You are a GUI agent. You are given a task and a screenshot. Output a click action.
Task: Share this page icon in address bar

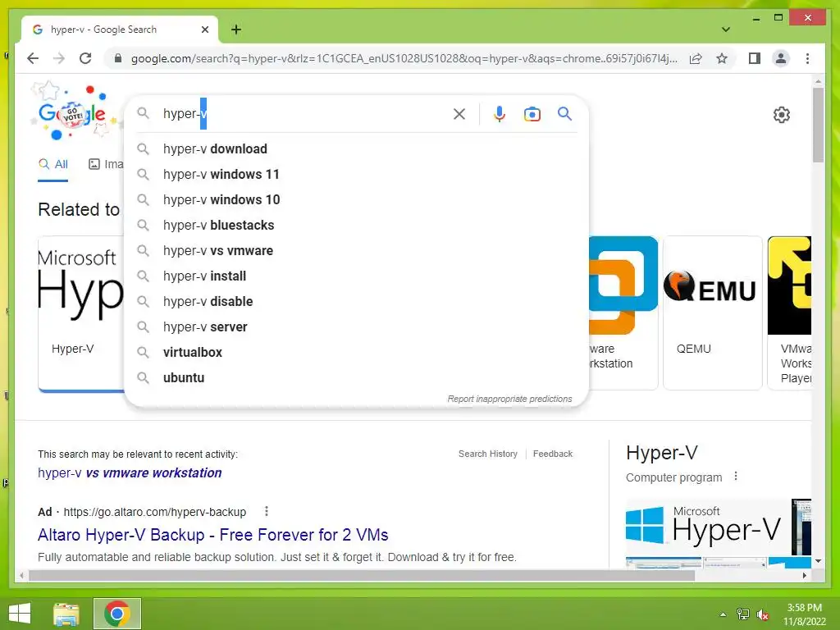tap(696, 58)
